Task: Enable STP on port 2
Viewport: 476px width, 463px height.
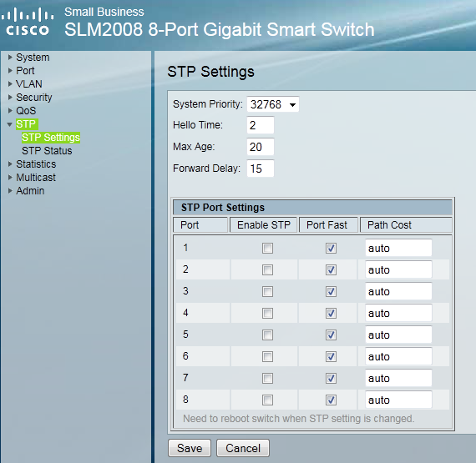Action: tap(267, 269)
